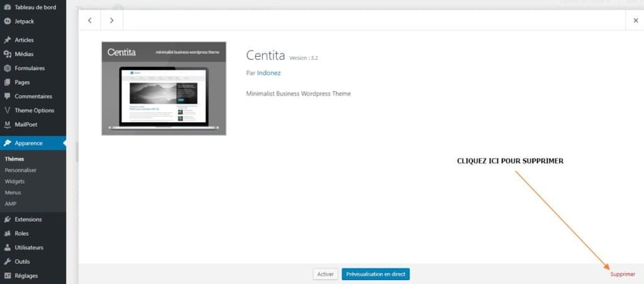Screen dimensions: 644x284
Task: Click the Roles icon
Action: [7, 233]
